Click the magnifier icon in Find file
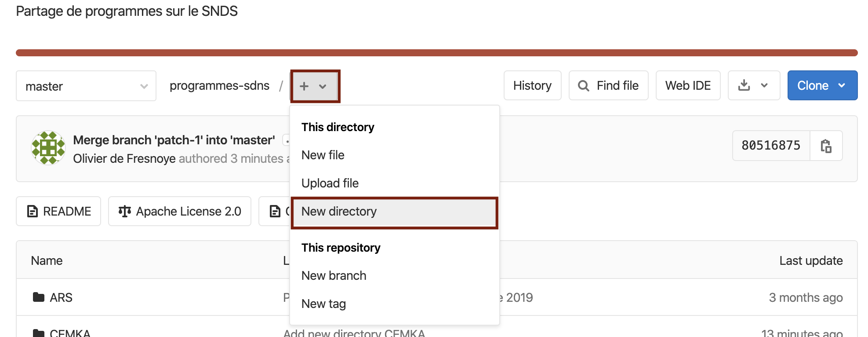868x337 pixels. pos(583,86)
